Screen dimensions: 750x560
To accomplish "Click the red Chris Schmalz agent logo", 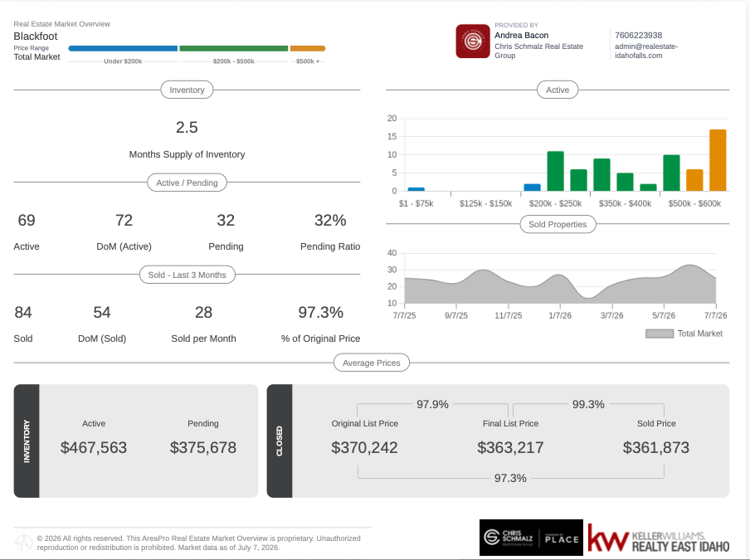I will click(473, 41).
